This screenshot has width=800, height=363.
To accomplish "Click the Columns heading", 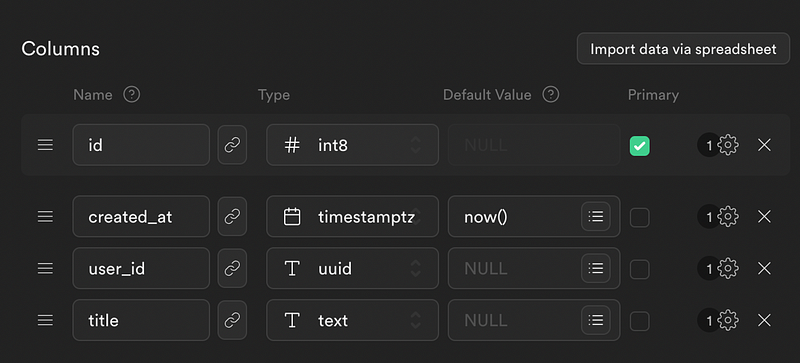I will 60,49.
